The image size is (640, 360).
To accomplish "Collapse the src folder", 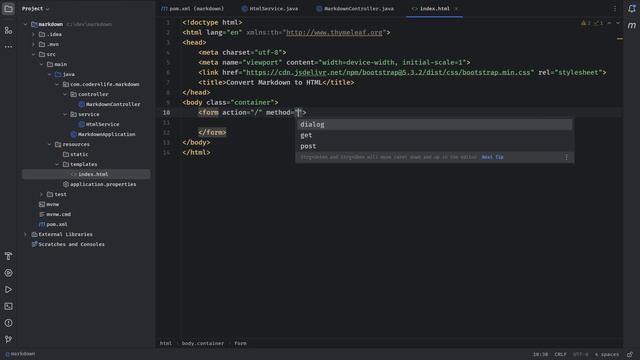I will point(33,54).
